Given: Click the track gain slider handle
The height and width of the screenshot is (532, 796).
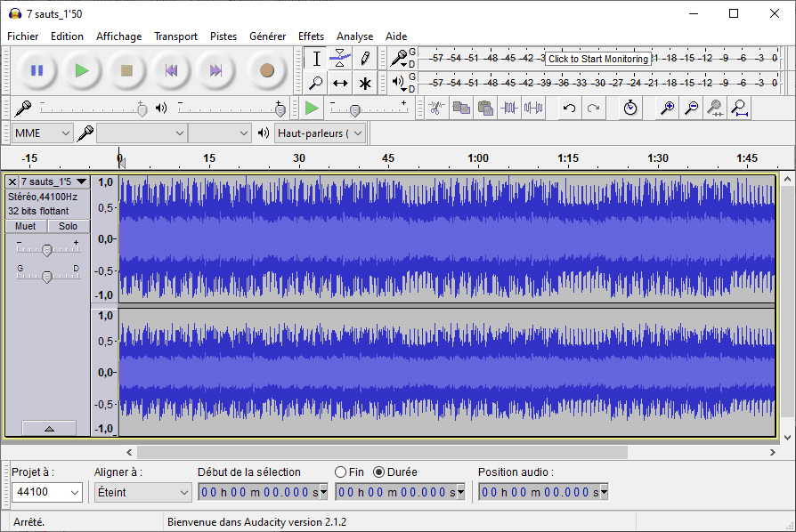Looking at the screenshot, I should click(x=46, y=250).
